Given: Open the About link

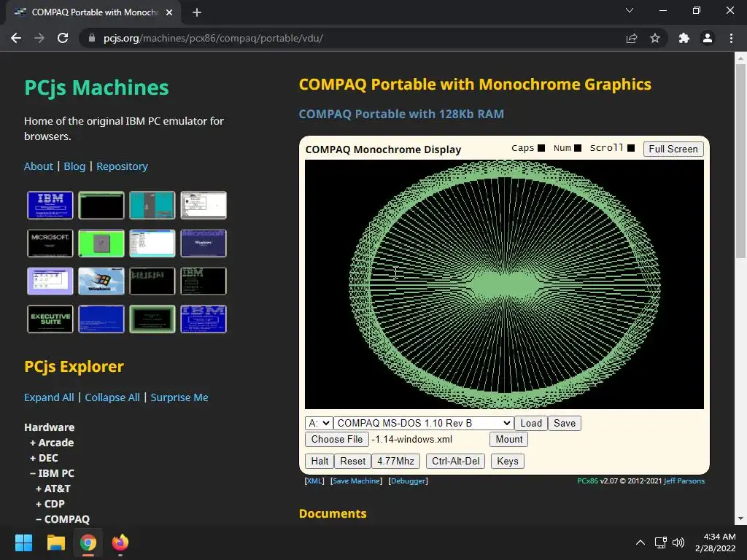Looking at the screenshot, I should [39, 166].
